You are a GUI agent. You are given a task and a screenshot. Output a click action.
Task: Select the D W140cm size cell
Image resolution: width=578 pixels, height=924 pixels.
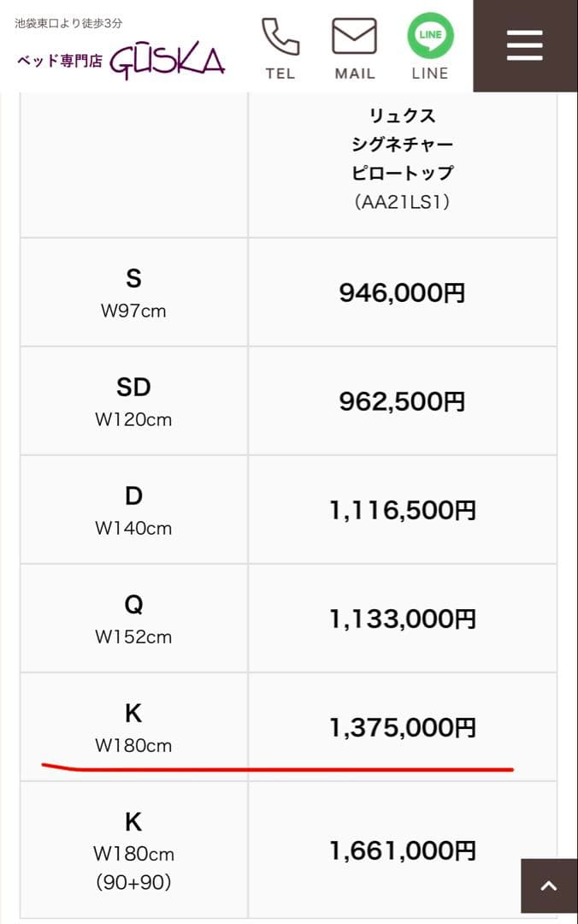133,510
